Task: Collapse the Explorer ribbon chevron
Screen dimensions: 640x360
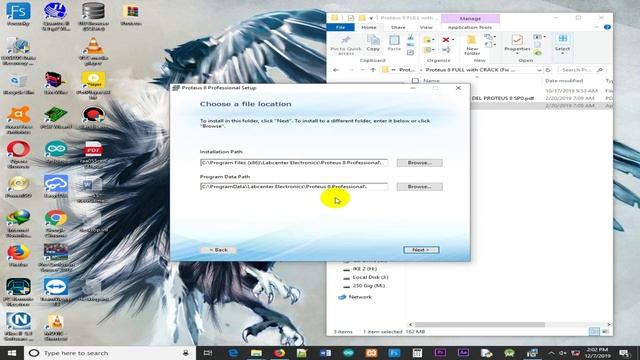Action: point(596,27)
